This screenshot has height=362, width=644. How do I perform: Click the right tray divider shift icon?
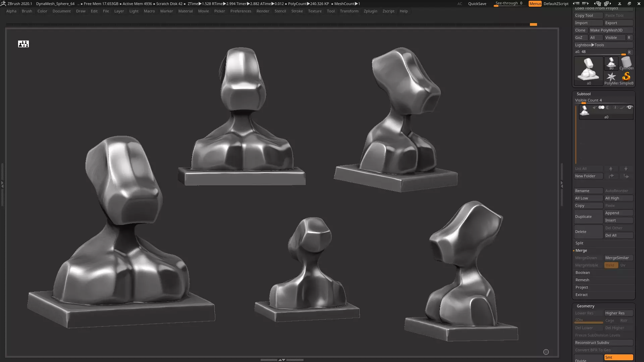(585, 4)
